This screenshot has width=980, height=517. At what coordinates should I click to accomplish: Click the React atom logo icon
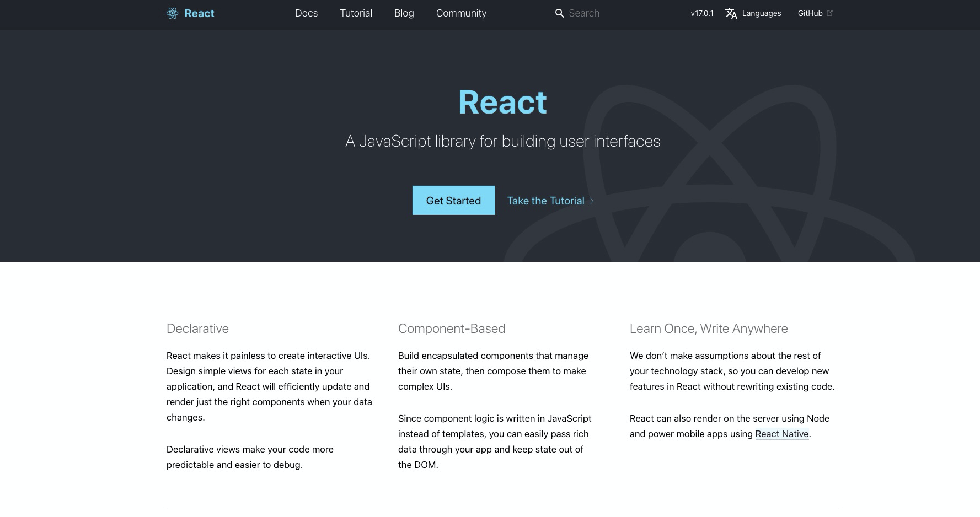(x=173, y=13)
